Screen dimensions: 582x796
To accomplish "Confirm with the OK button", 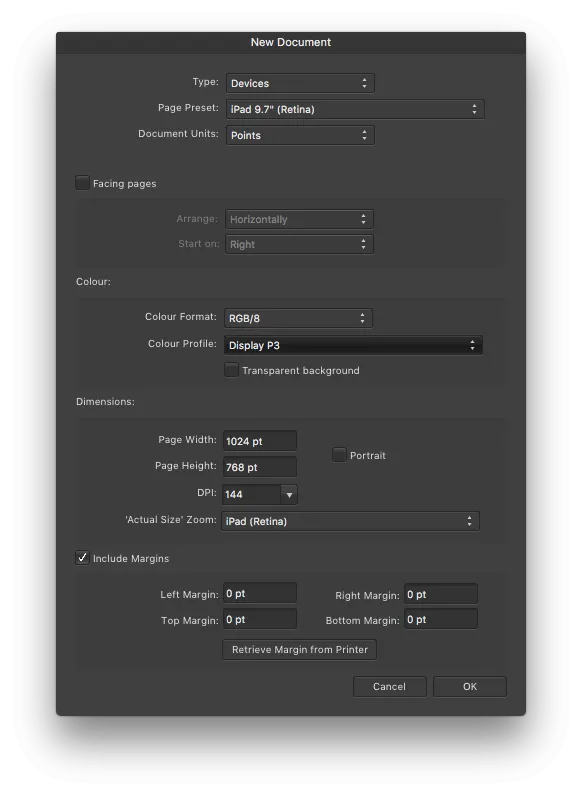I will pos(470,686).
